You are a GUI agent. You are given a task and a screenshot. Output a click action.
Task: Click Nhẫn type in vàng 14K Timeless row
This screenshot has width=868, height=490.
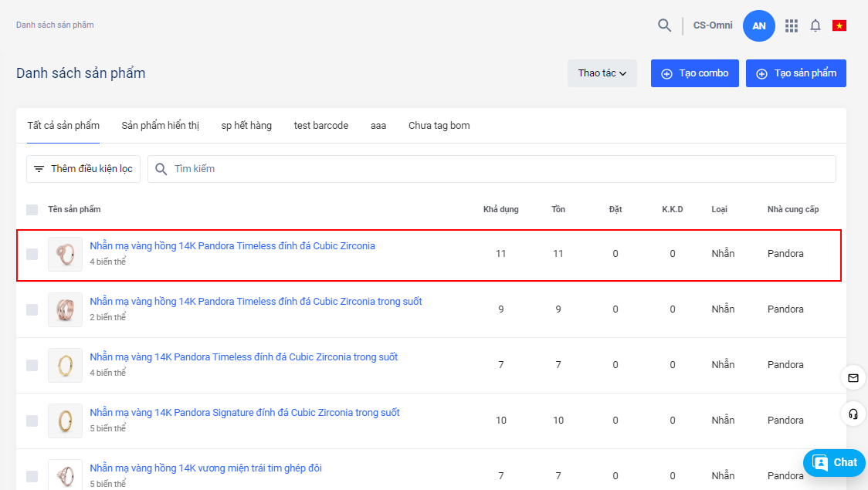tap(723, 365)
